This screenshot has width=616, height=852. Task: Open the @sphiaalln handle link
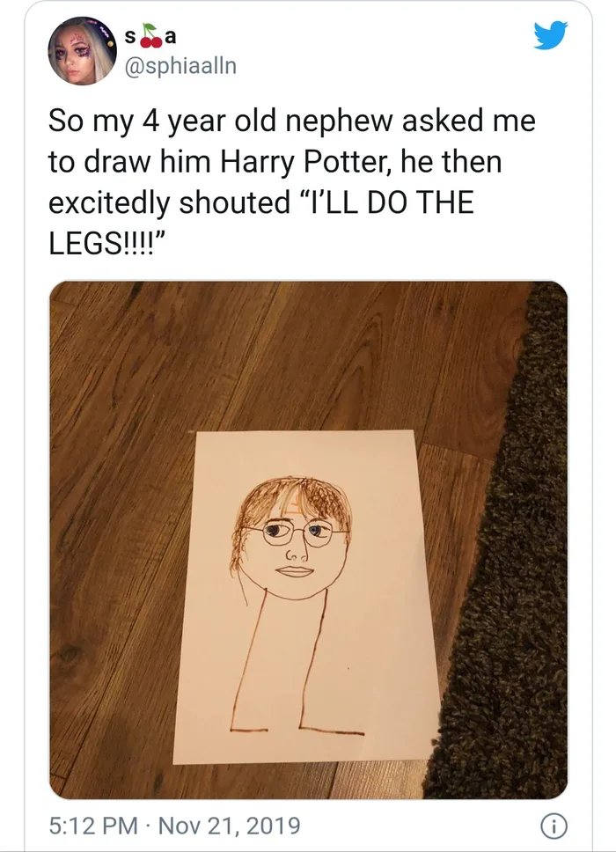pos(182,66)
